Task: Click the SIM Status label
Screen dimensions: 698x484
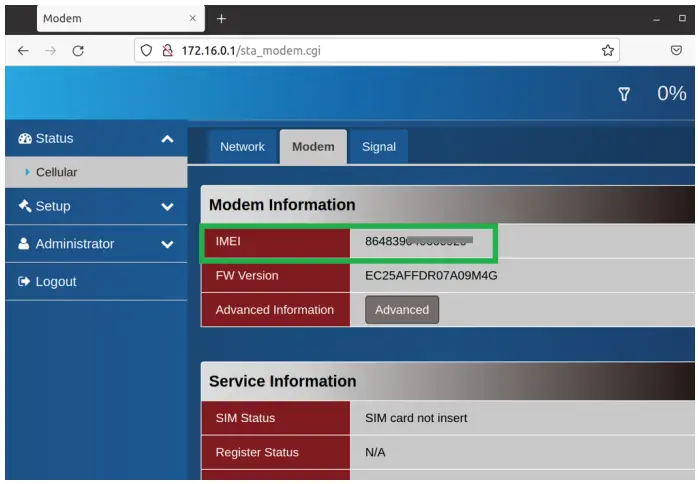Action: pyautogui.click(x=245, y=418)
